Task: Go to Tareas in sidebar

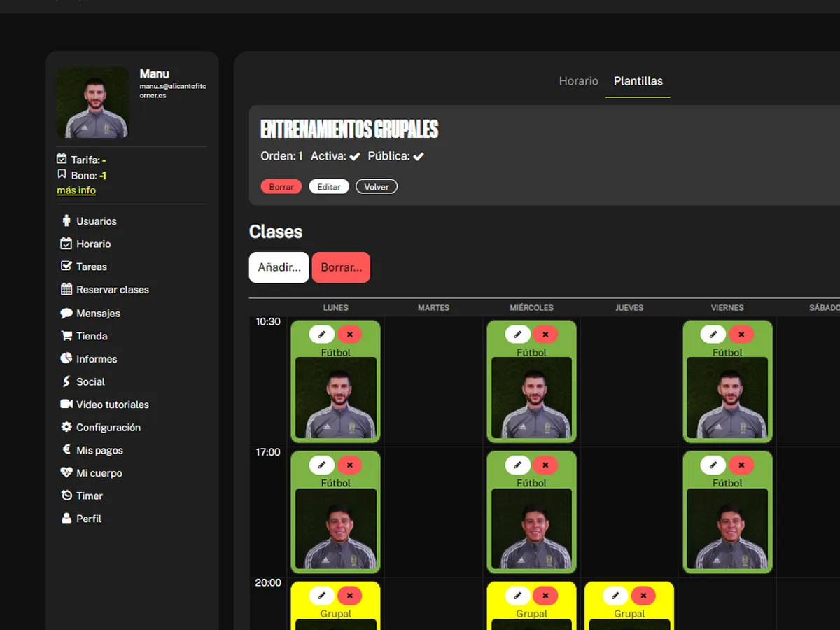Action: (x=84, y=267)
